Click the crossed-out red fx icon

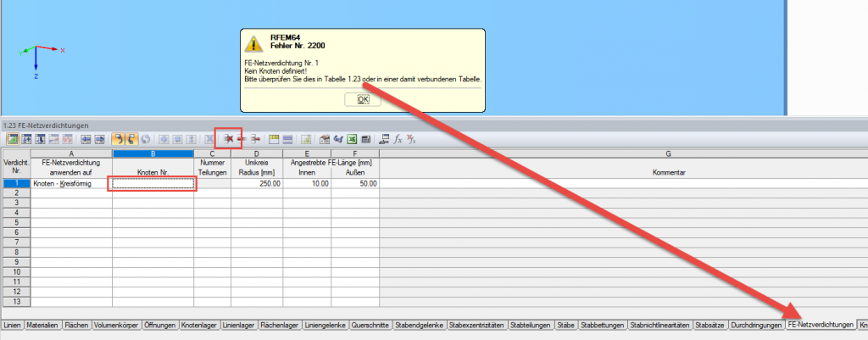click(x=411, y=139)
